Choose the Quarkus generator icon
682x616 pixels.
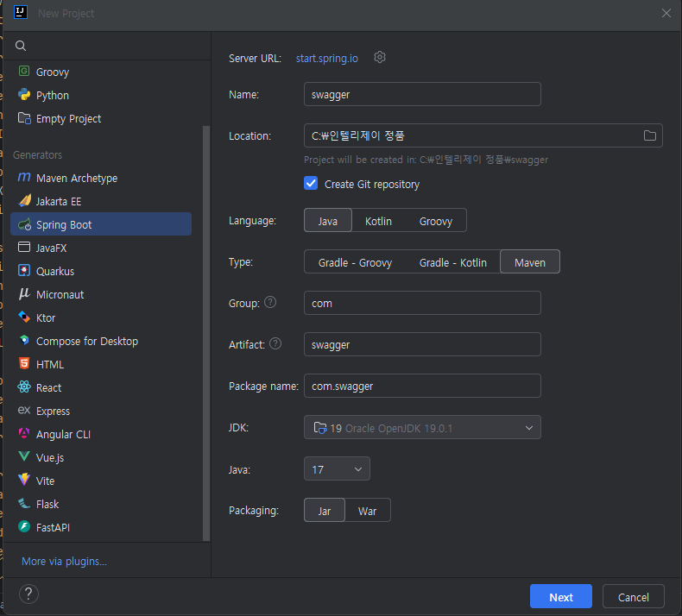tap(24, 270)
